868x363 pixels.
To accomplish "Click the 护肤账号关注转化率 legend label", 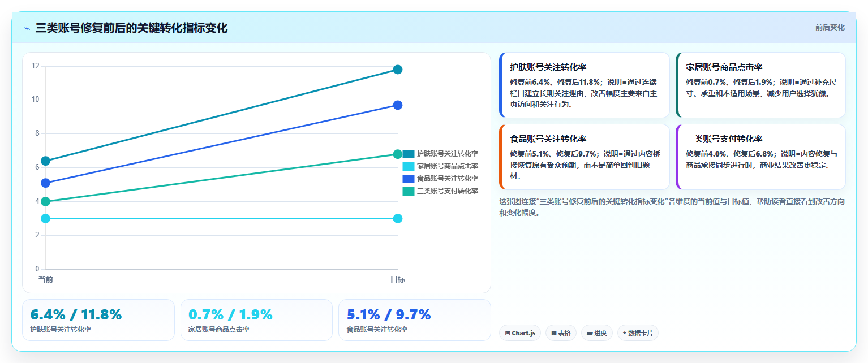I will tap(448, 154).
